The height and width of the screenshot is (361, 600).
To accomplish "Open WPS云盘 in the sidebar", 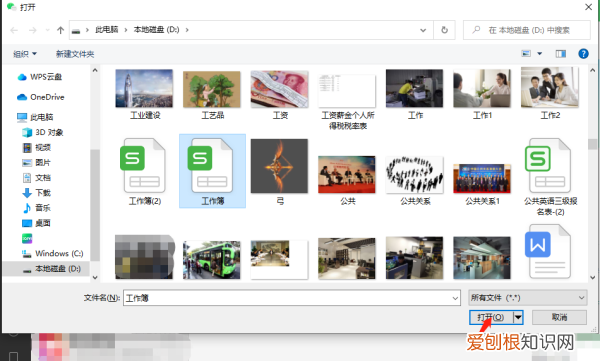I will point(40,77).
